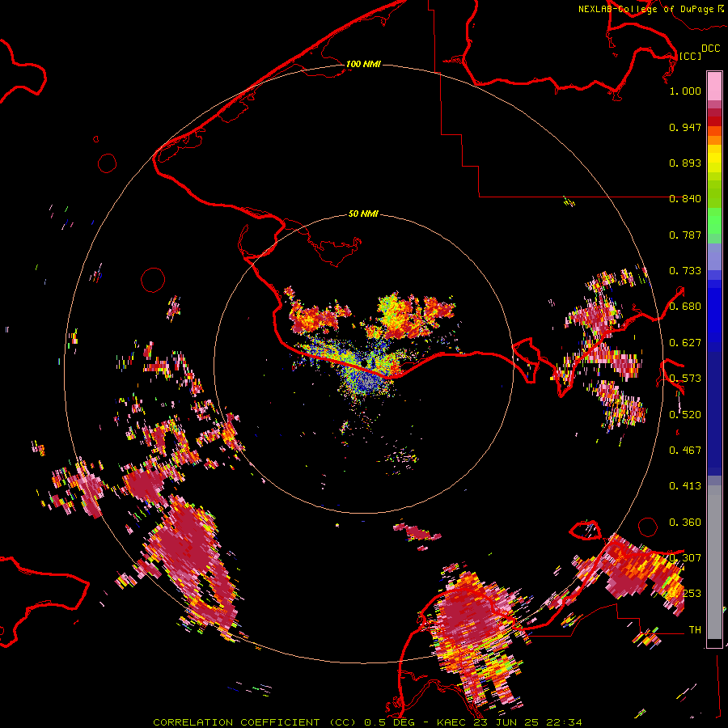Click the CORRELATION COEFFICIENT (CC) title text
728x728 pixels.
256,722
